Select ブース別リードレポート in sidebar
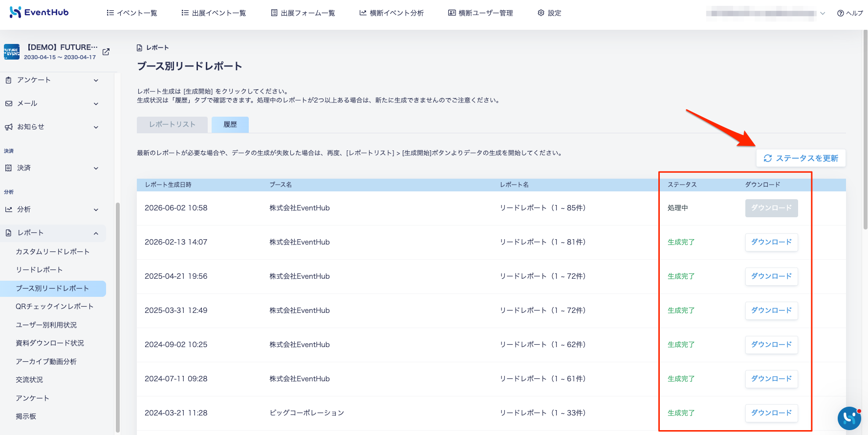Image resolution: width=868 pixels, height=435 pixels. pyautogui.click(x=53, y=289)
